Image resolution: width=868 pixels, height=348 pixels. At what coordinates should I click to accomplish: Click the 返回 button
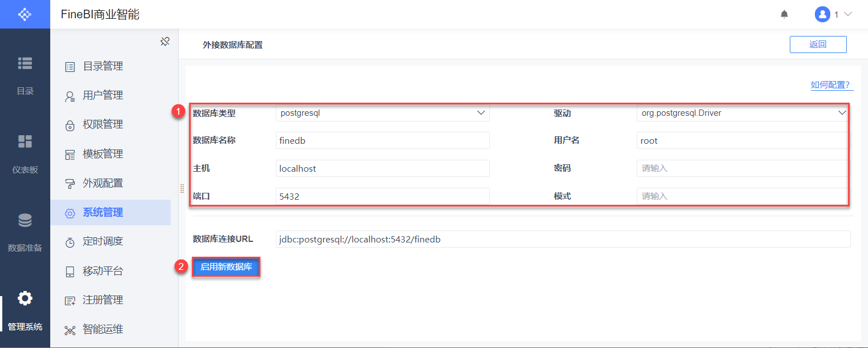818,44
